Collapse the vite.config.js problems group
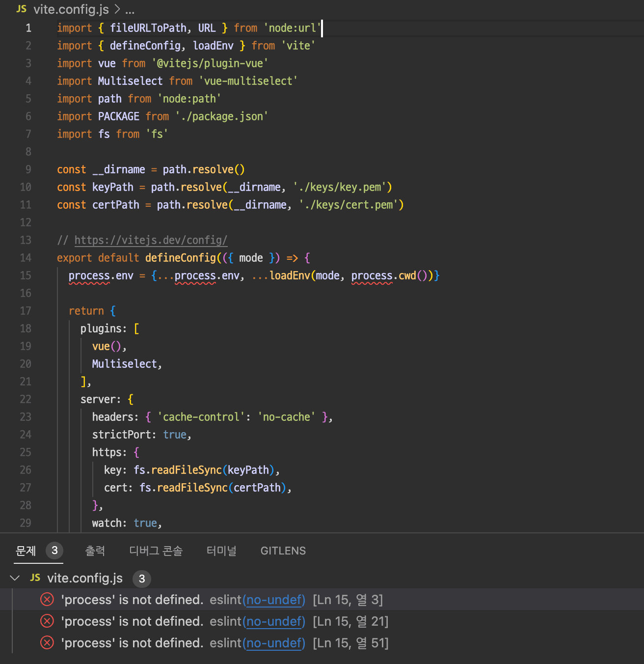644x664 pixels. tap(15, 578)
